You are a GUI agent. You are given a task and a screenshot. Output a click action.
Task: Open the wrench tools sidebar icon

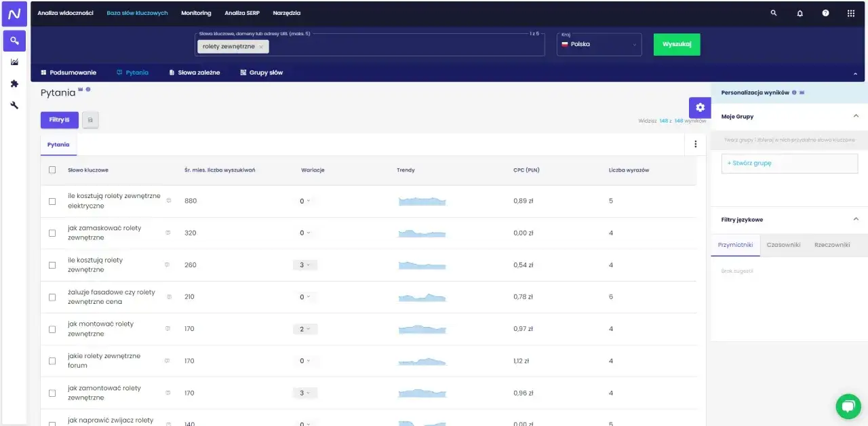coord(14,106)
